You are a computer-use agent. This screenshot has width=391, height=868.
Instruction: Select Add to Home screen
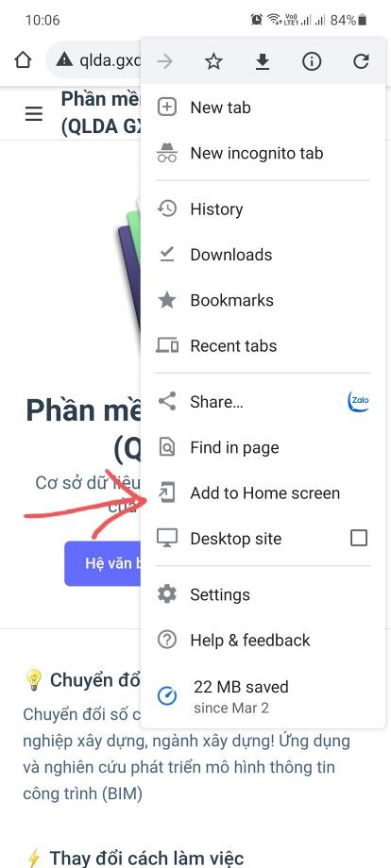pyautogui.click(x=263, y=492)
